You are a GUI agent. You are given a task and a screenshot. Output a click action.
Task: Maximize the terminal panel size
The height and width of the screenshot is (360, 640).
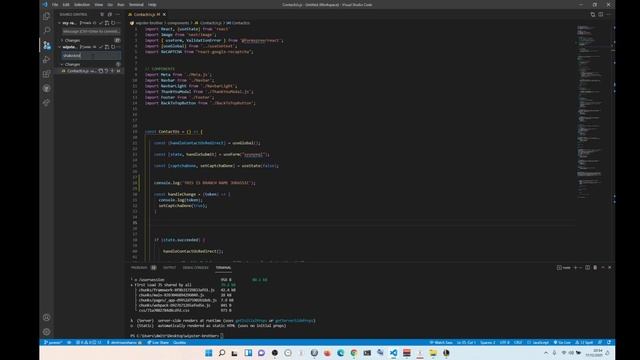603,267
